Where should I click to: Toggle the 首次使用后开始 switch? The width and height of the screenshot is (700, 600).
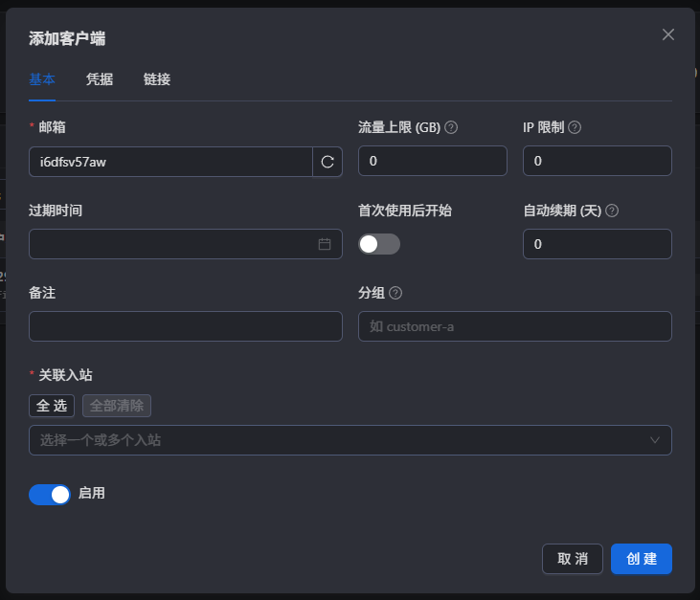click(379, 244)
